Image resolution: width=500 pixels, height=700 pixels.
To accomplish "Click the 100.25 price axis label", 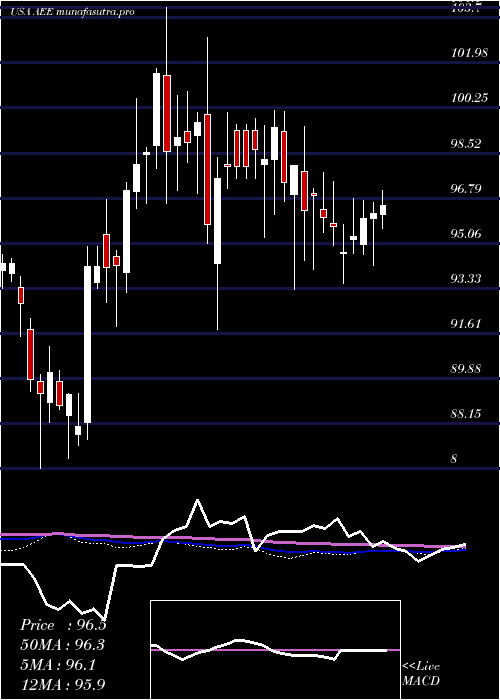I will point(469,98).
